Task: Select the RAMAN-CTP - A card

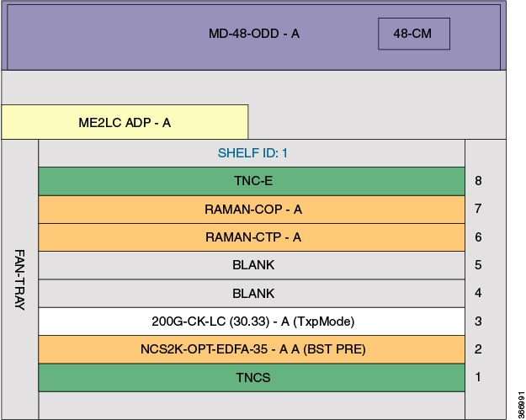Action: click(x=252, y=237)
